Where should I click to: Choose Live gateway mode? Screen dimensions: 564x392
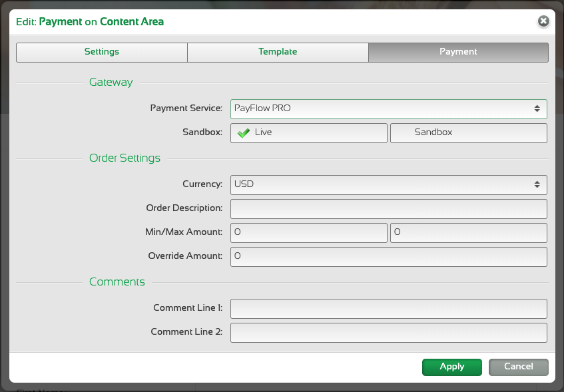pyautogui.click(x=308, y=133)
